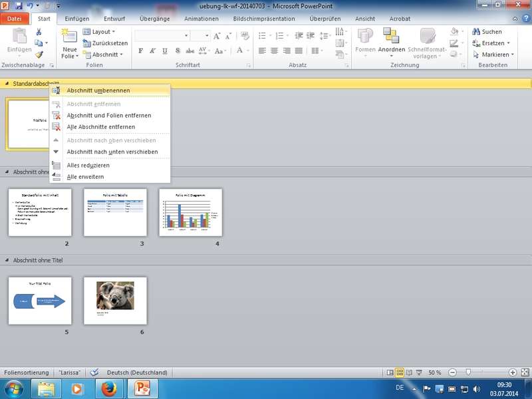
Task: Click the Save icon in the quick access toolbar
Action: click(18, 6)
